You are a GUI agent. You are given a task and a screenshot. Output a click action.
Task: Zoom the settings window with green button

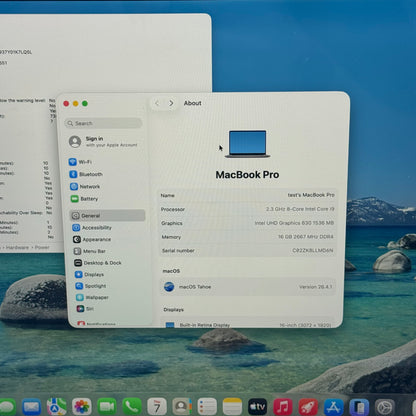[85, 104]
